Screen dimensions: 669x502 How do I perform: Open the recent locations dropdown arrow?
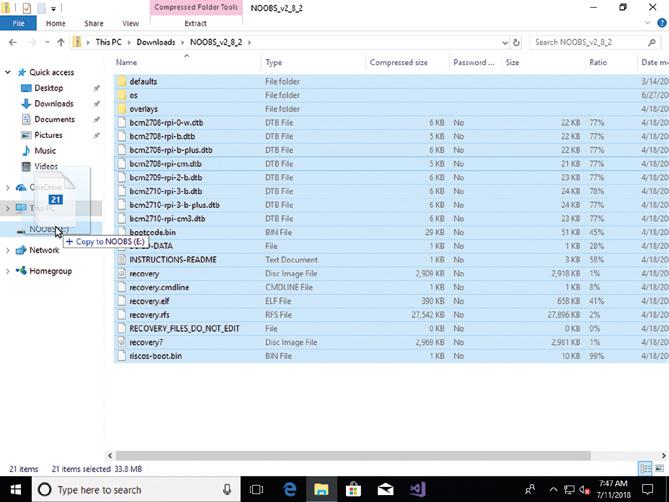(x=47, y=42)
